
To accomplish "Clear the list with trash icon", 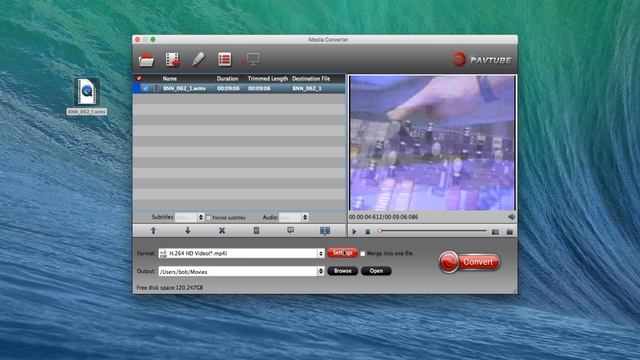I will coord(256,231).
